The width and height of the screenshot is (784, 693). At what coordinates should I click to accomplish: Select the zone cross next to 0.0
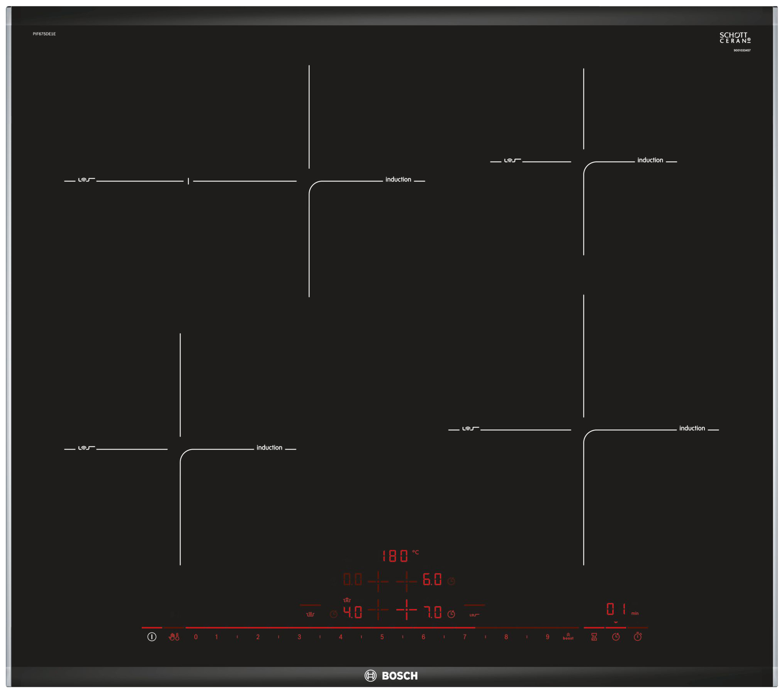click(x=378, y=581)
